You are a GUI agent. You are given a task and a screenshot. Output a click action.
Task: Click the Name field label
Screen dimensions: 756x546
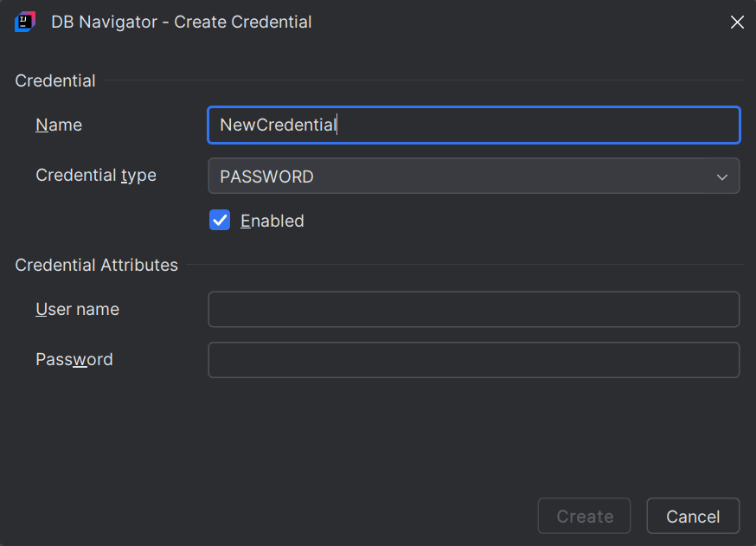[x=58, y=125]
